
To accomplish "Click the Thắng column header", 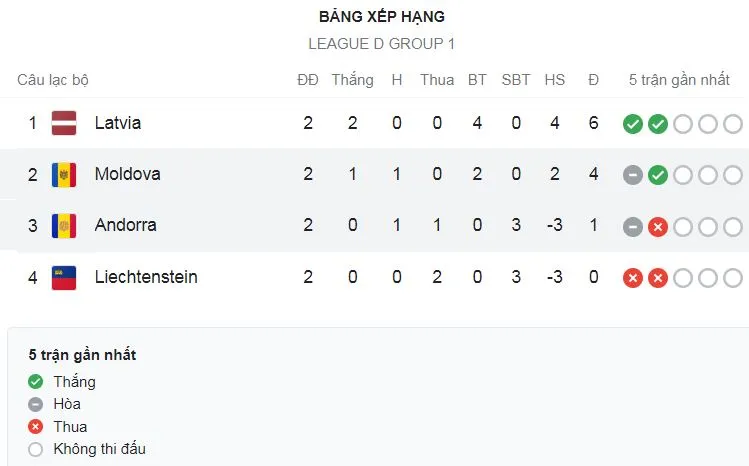I will pos(352,80).
